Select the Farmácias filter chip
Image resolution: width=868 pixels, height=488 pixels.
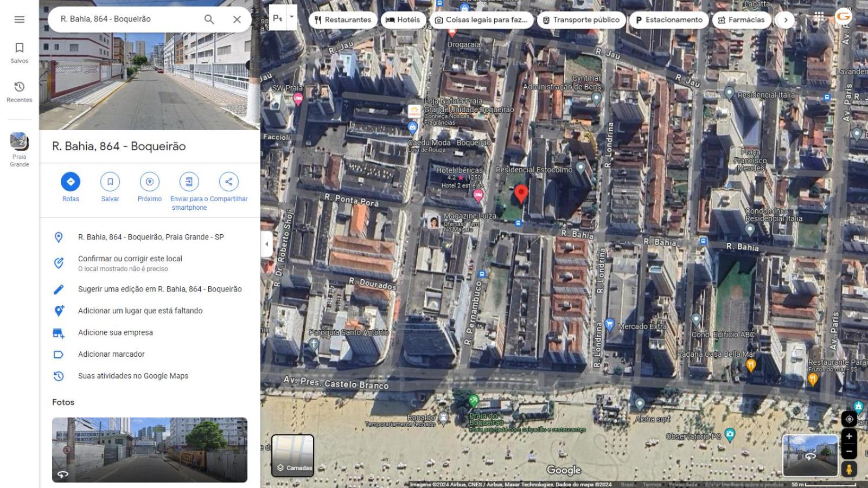pyautogui.click(x=742, y=20)
